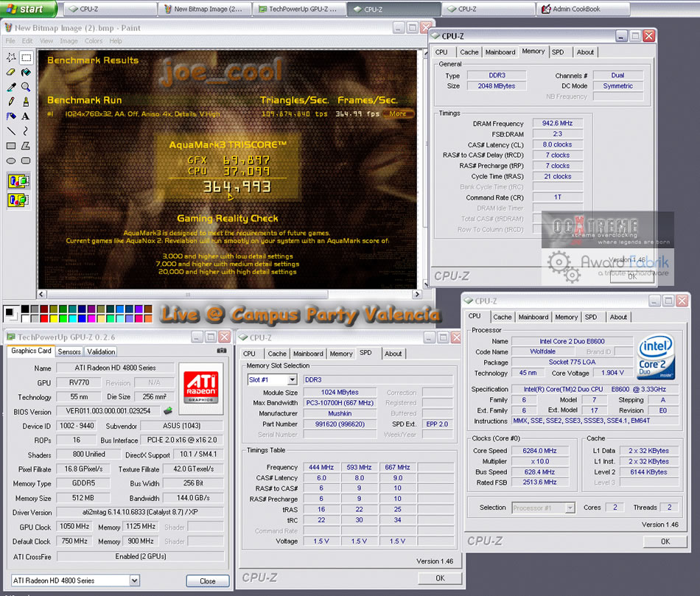Image resolution: width=700 pixels, height=596 pixels.
Task: Open the ATI Radeon HD 4800 Series card dropdown
Action: point(134,581)
